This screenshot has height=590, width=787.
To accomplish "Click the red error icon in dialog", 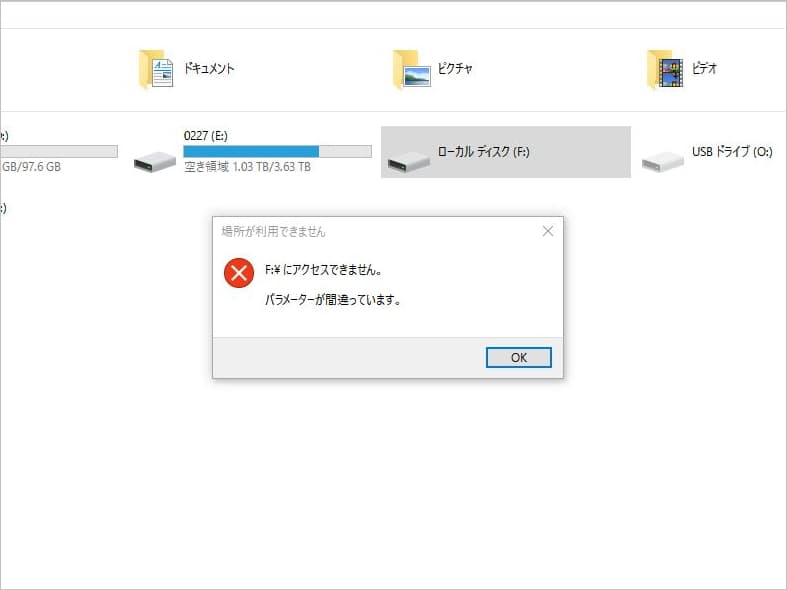I will 239,273.
